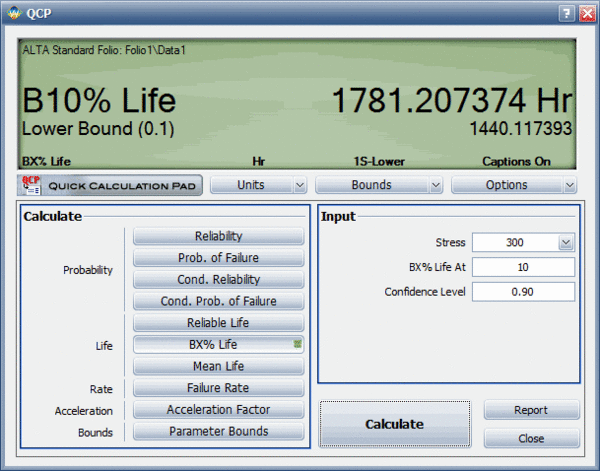The width and height of the screenshot is (600, 471).
Task: Click the large Calculate button
Action: 395,424
